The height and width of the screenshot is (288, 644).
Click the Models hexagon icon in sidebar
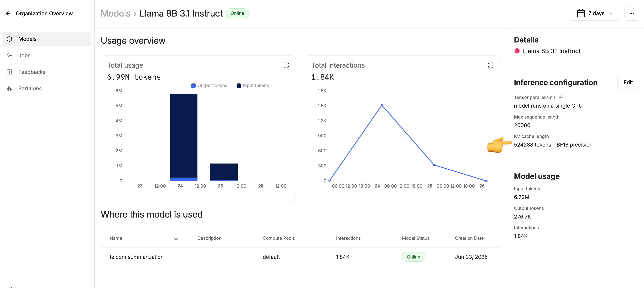coord(9,39)
